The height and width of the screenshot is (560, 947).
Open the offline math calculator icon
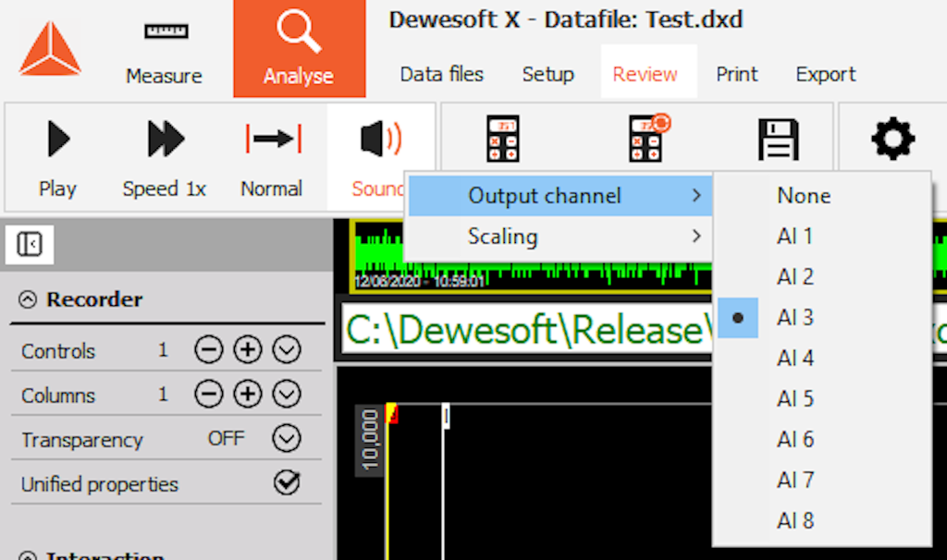coord(502,139)
